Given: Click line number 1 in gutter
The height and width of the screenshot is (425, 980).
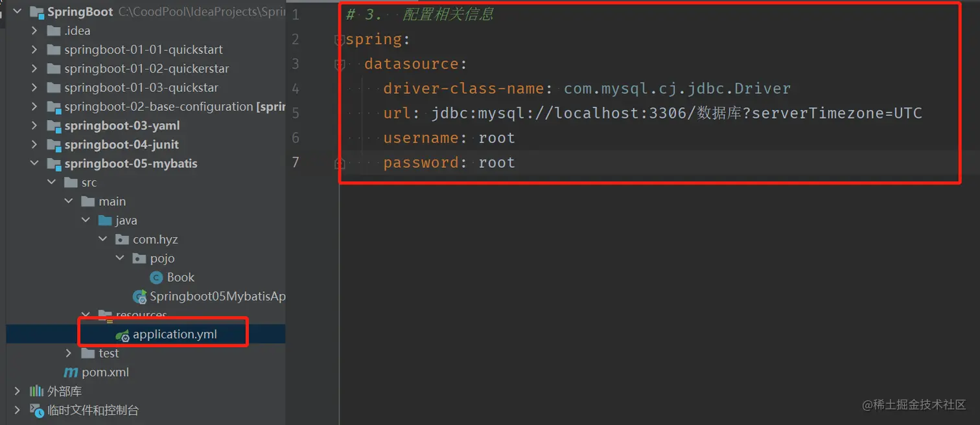Looking at the screenshot, I should pyautogui.click(x=296, y=14).
